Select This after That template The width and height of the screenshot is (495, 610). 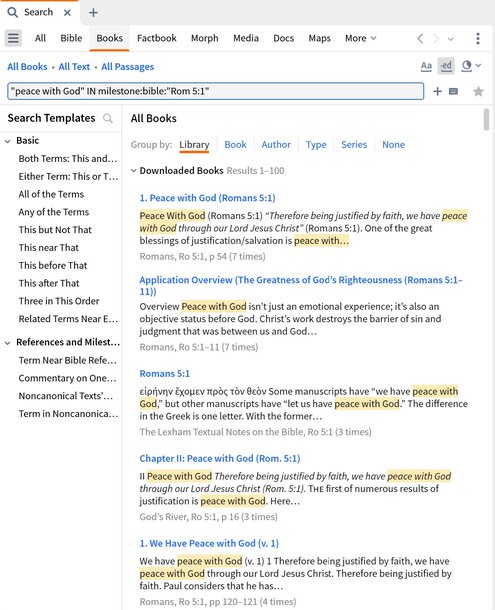point(49,283)
